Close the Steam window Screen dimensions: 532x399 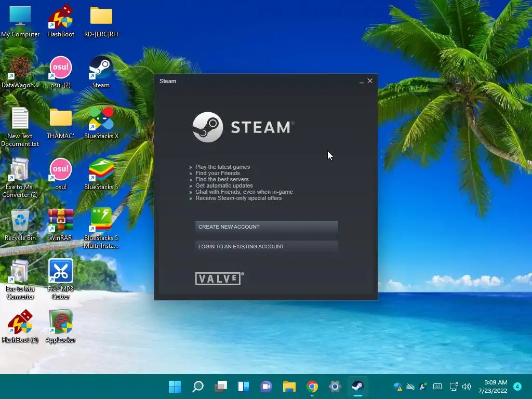coord(370,81)
